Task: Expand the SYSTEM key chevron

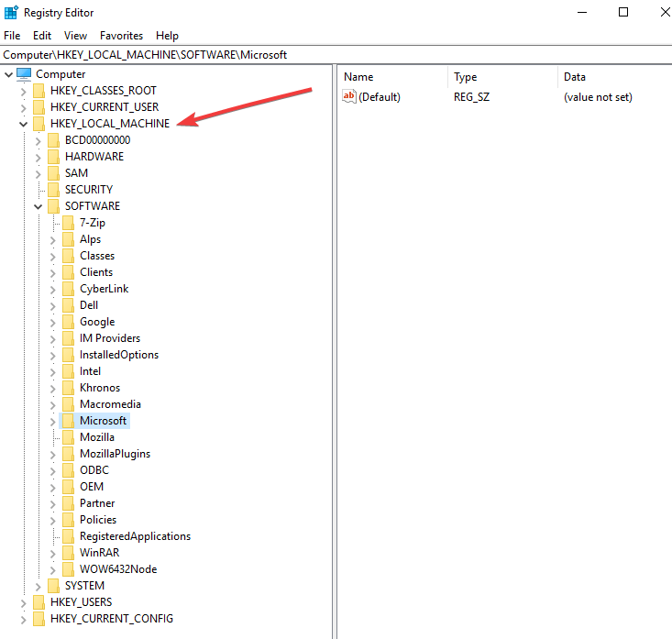Action: click(39, 587)
